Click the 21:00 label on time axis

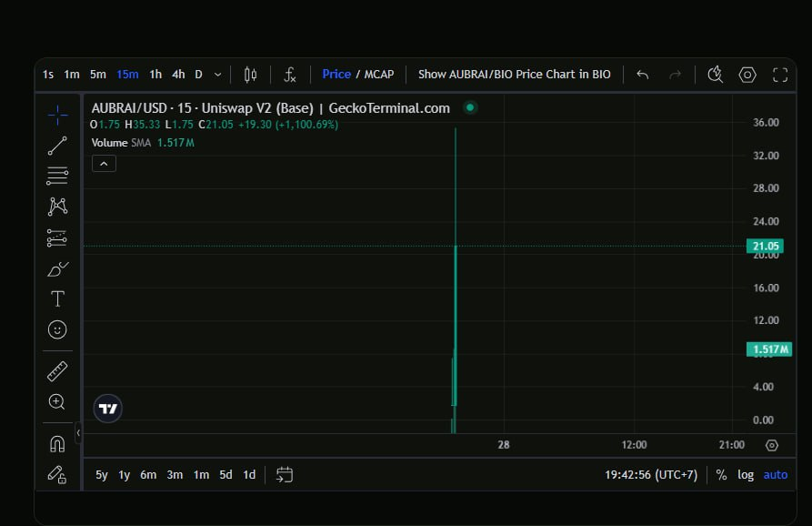pyautogui.click(x=732, y=445)
